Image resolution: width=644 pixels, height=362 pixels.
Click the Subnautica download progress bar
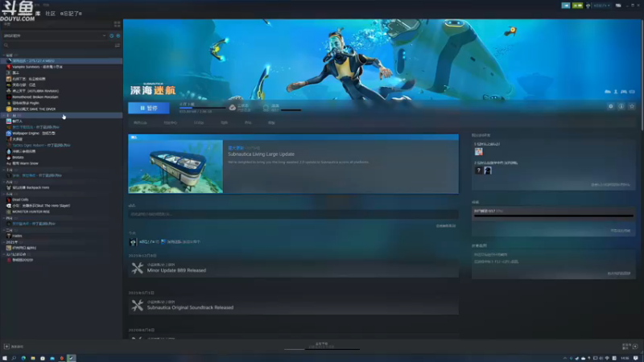click(202, 108)
